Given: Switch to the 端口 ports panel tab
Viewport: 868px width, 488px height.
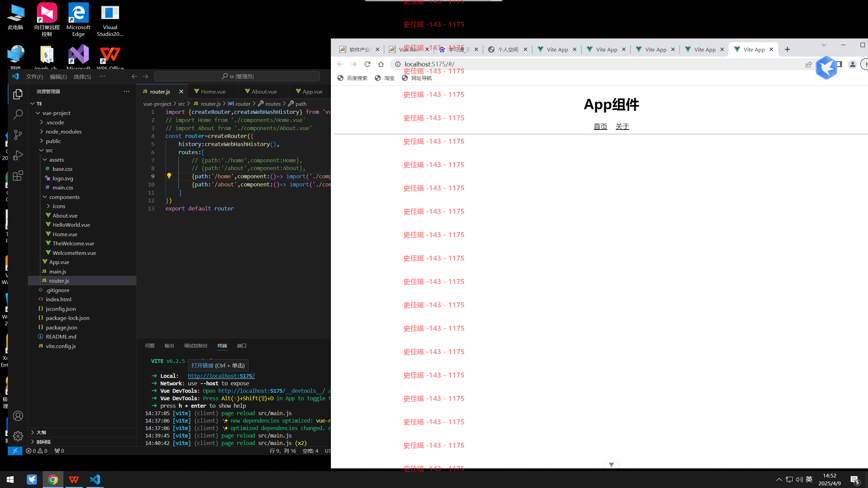Looking at the screenshot, I should (241, 346).
